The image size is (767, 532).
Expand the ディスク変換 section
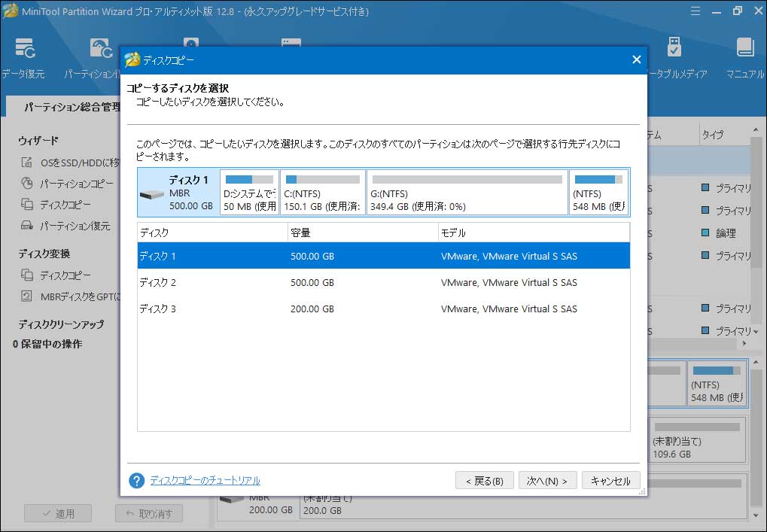tap(44, 254)
